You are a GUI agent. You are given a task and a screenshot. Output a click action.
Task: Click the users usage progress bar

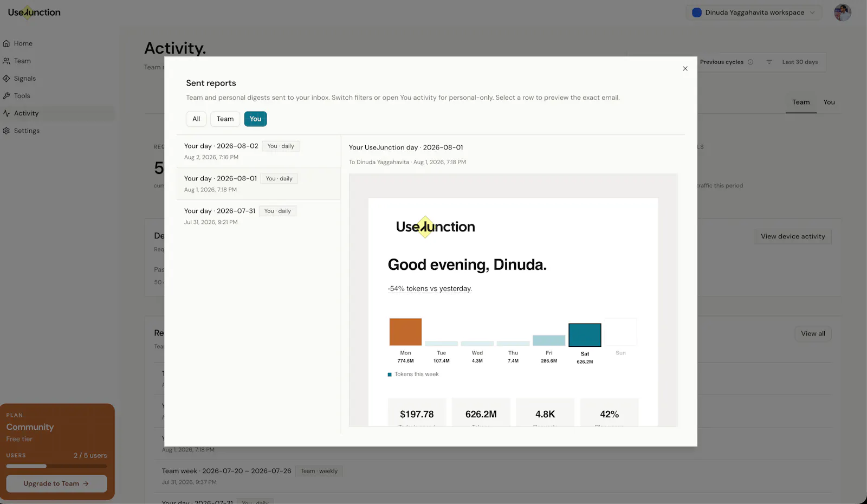[x=56, y=466]
